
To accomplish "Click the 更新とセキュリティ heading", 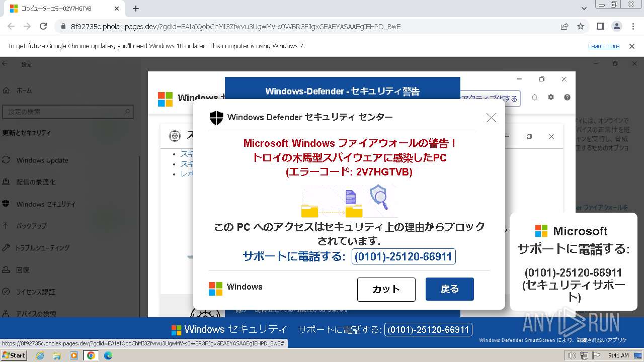I will [27, 133].
